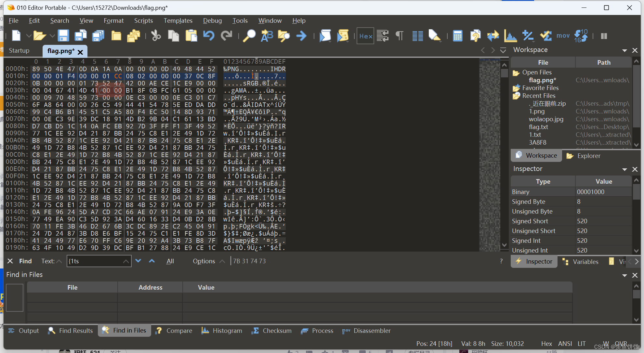The width and height of the screenshot is (644, 353).
Task: Click the Find help question mark
Action: pos(501,261)
